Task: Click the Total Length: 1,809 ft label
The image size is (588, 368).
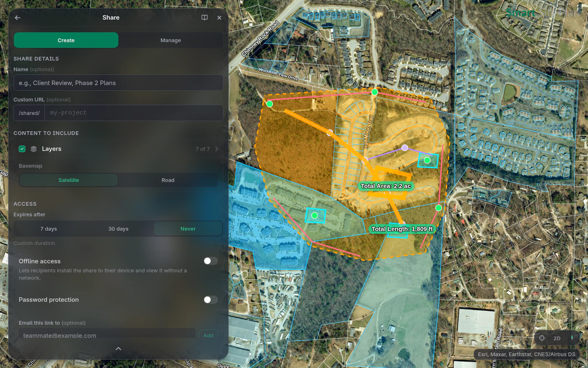Action: click(x=402, y=229)
